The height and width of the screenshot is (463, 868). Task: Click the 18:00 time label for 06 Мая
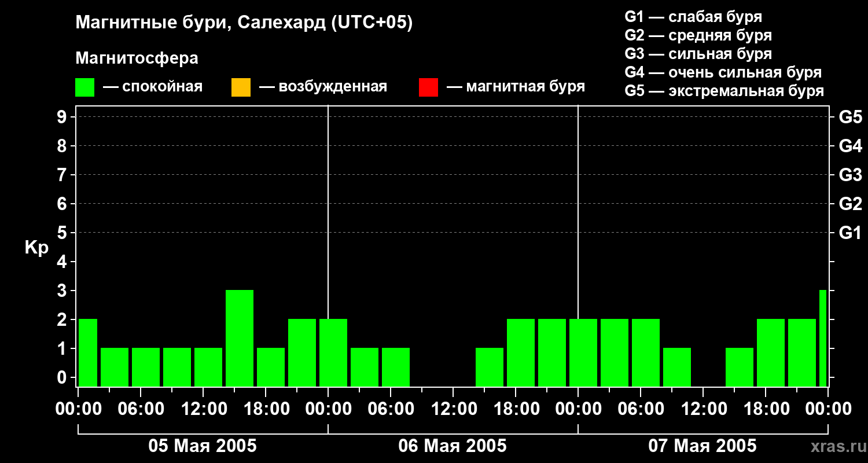(x=516, y=409)
